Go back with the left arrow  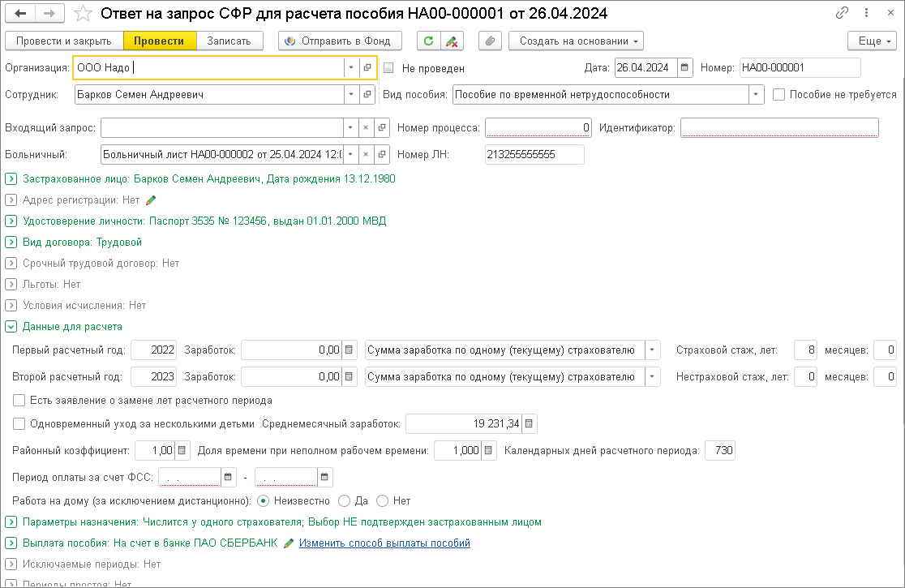click(20, 13)
